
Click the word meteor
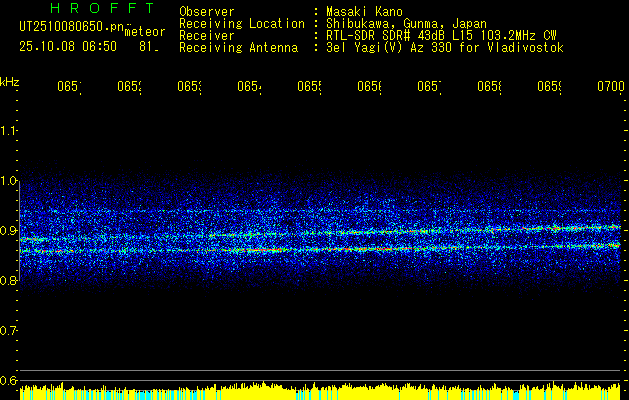(144, 32)
